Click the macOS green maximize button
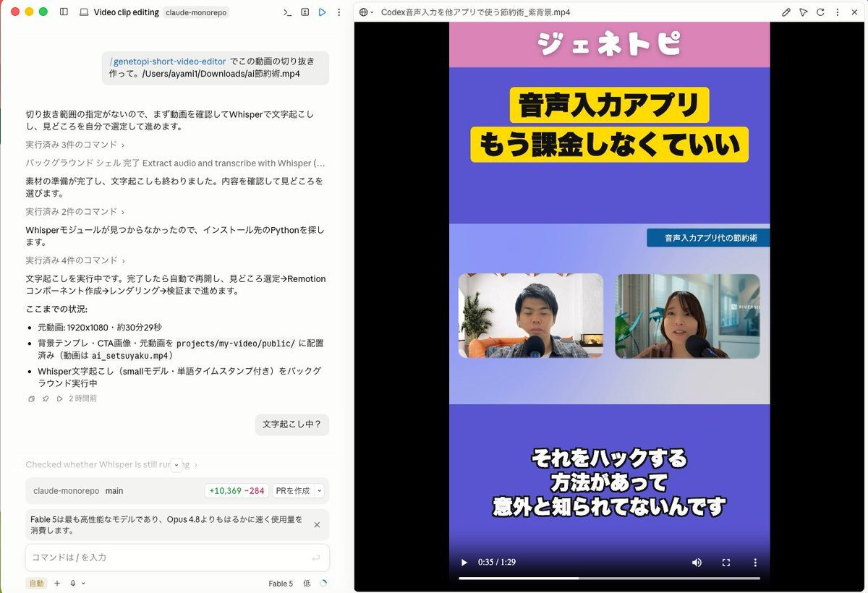 coord(43,12)
